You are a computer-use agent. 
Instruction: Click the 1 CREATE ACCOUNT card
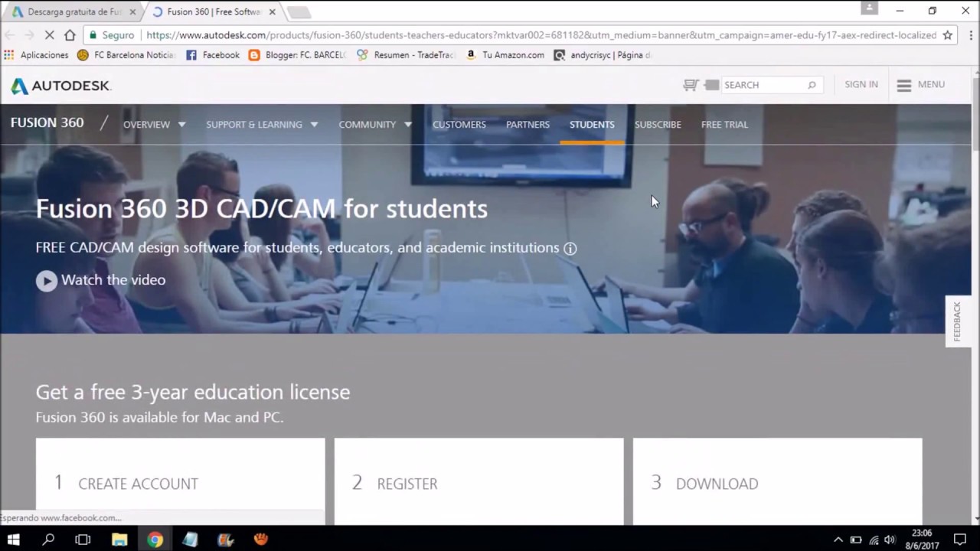point(181,481)
